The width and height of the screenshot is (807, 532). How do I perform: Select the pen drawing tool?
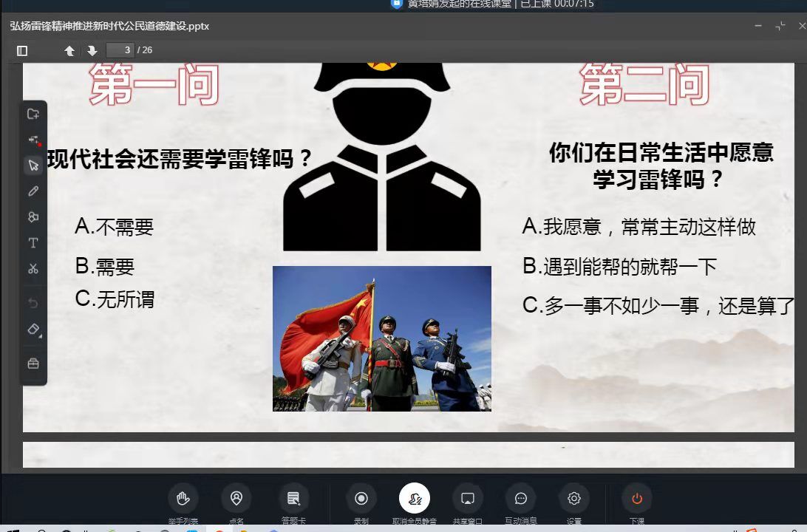[x=33, y=191]
